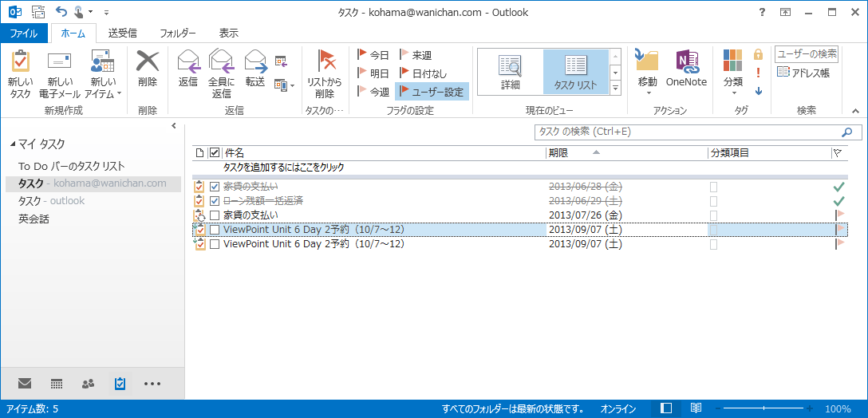
Task: Open the アドレス帳 address book
Action: [803, 73]
